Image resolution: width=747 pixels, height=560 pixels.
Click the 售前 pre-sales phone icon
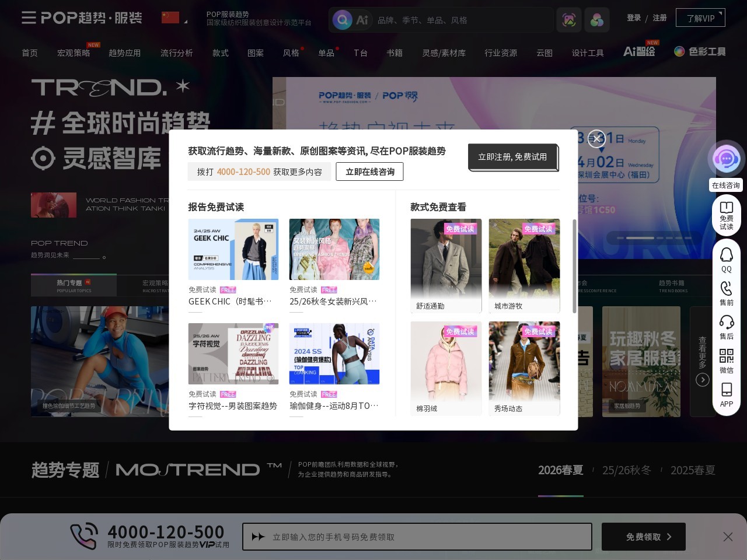click(726, 289)
